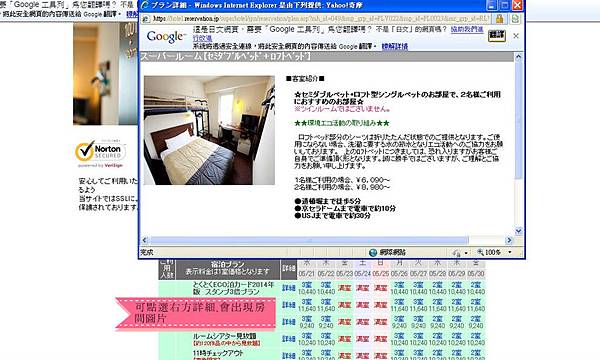Screen dimensions: 600x360
Task: Dismiss the Google translate bar with its X
Action: coord(516,36)
